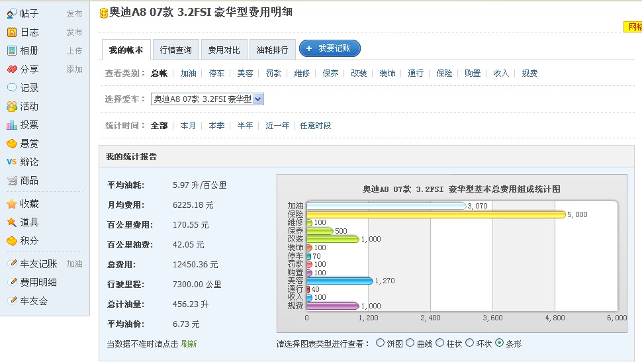The width and height of the screenshot is (642, 364).
Task: Filter by 美容 category
Action: [x=246, y=73]
